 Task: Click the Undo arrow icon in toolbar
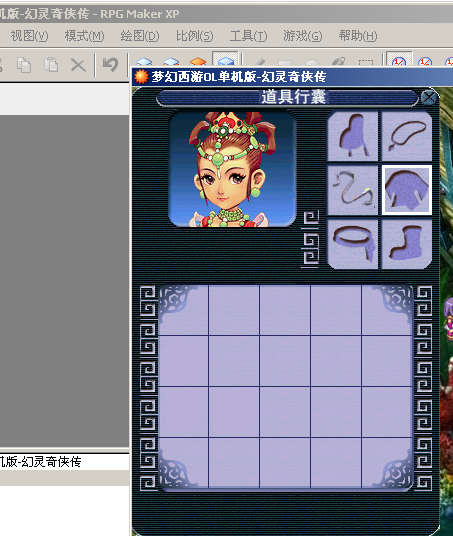coord(110,65)
